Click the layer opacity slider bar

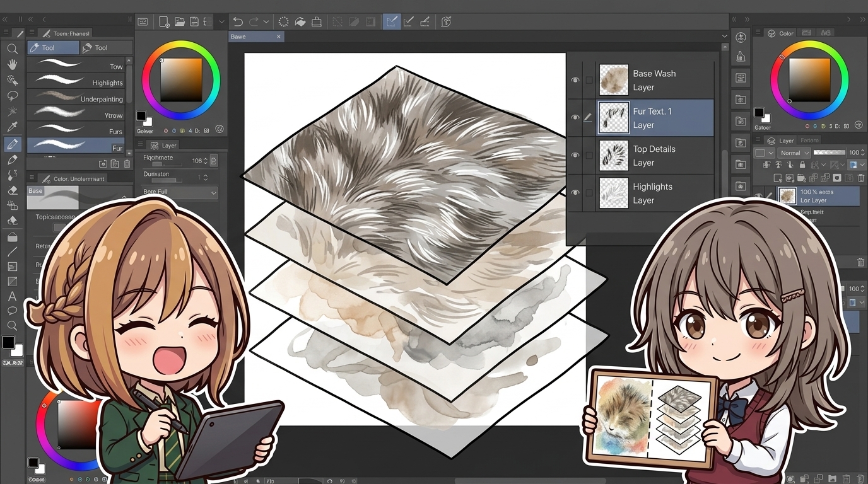[829, 153]
